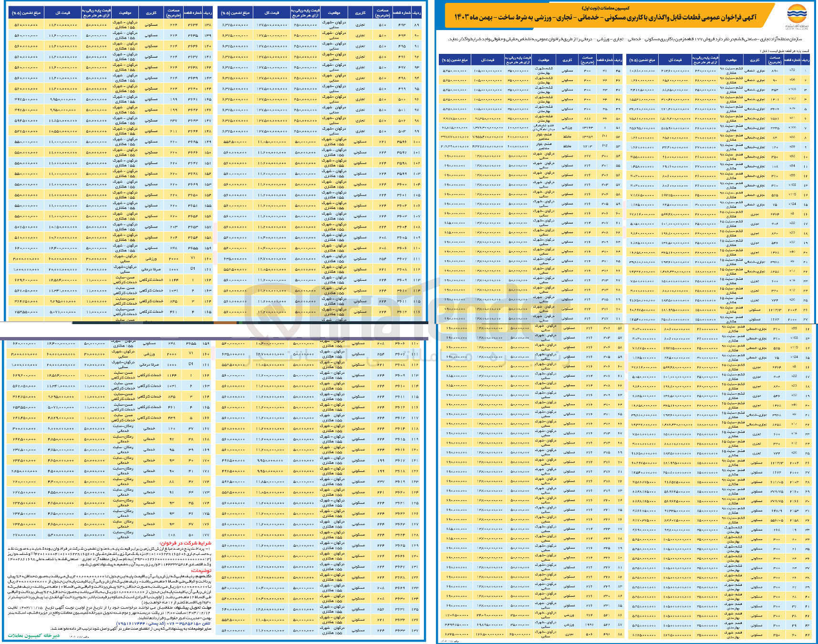This screenshot has height=644, width=818.
Task: Select the intro sentence starting سازمان منطقه آزاد تجاری
Action: 625,39
